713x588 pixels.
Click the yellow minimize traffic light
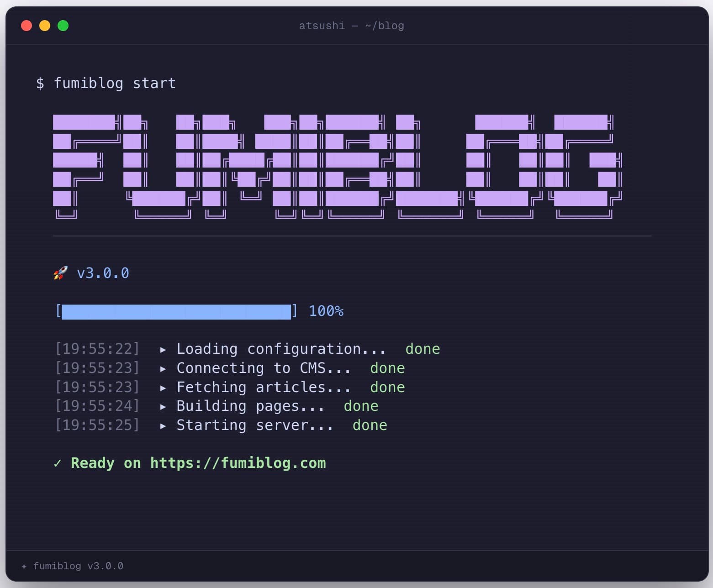[x=45, y=26]
